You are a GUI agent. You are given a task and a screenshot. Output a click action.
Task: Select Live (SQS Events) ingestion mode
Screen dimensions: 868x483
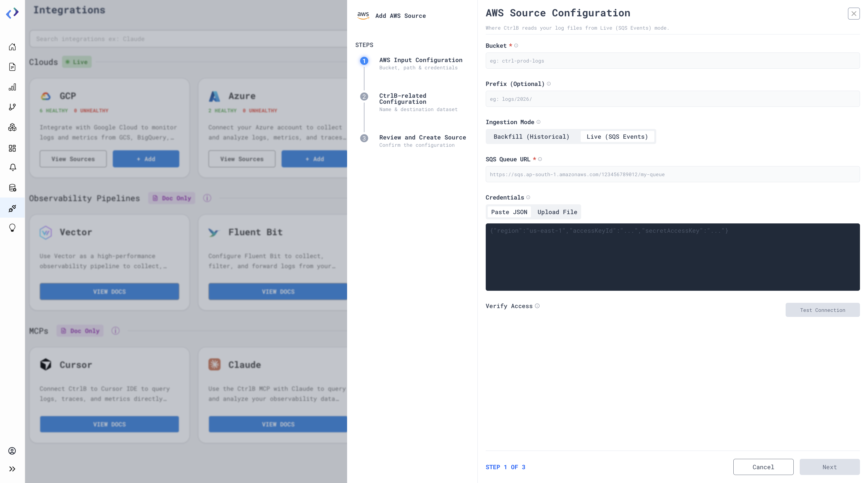[617, 136]
